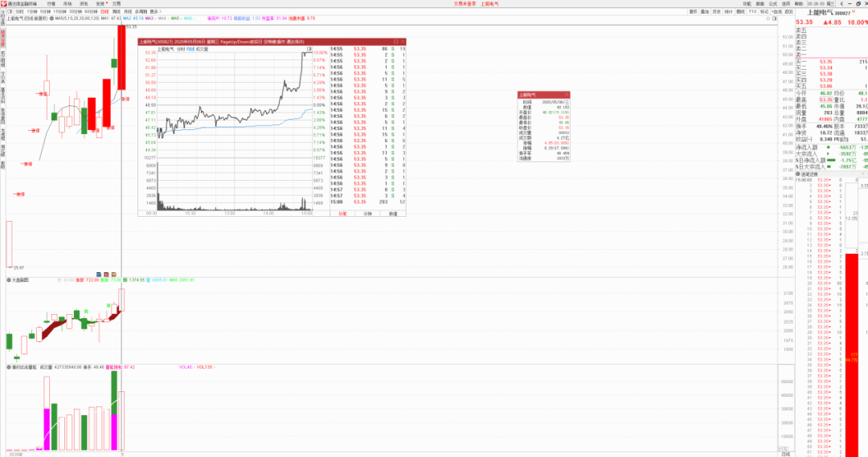This screenshot has height=457, width=868.
Task: Click the last orange marker icon under the candlestick chart
Action: 114,275
